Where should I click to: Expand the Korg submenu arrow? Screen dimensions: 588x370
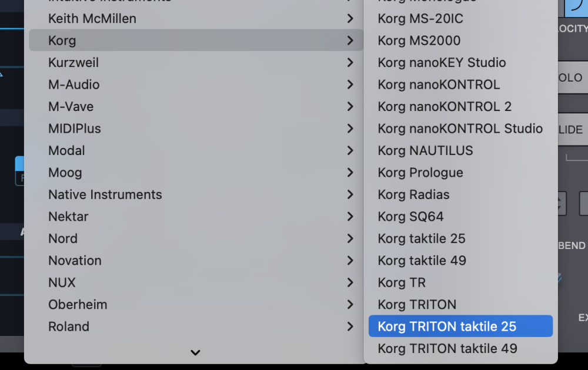[350, 41]
